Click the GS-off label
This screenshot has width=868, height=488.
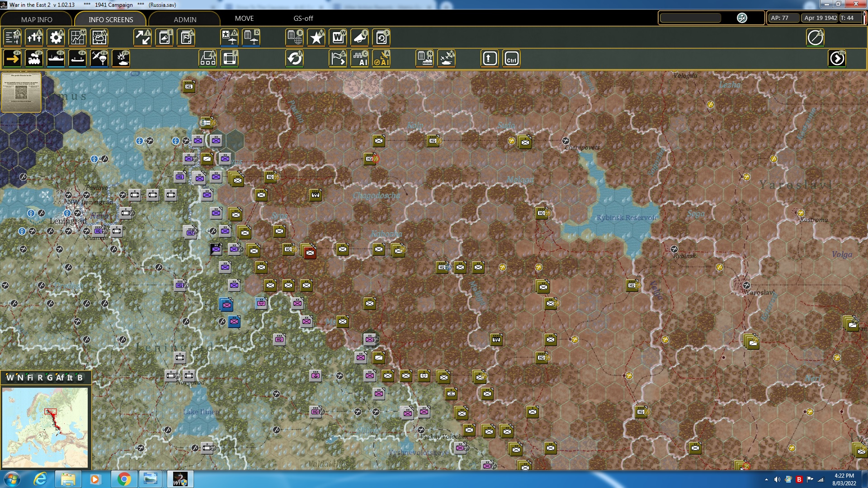pyautogui.click(x=303, y=19)
